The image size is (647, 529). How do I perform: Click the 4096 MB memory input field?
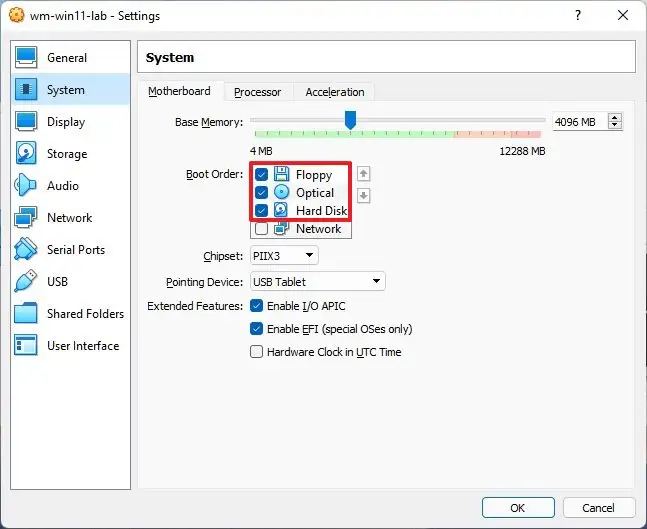tap(579, 122)
